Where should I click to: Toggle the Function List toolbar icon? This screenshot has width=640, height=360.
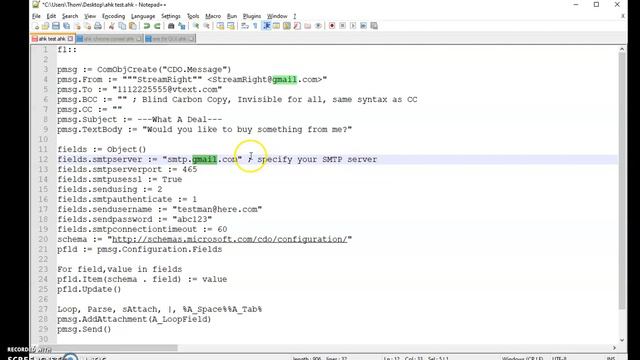pos(297,26)
